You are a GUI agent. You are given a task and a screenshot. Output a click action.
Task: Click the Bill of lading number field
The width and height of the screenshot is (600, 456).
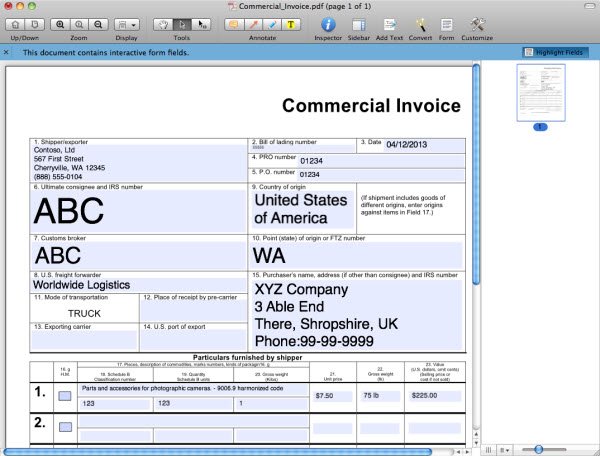click(x=302, y=148)
